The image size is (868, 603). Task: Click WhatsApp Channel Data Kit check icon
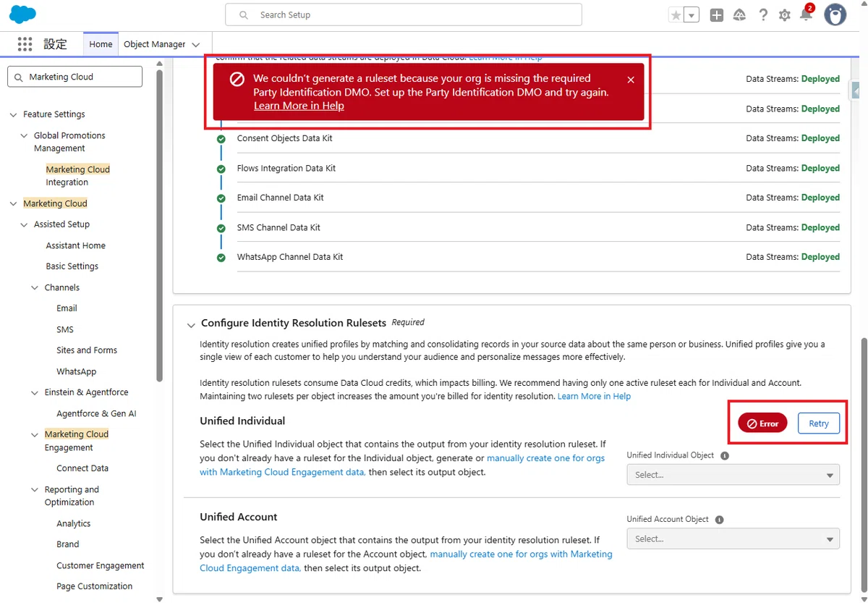221,258
